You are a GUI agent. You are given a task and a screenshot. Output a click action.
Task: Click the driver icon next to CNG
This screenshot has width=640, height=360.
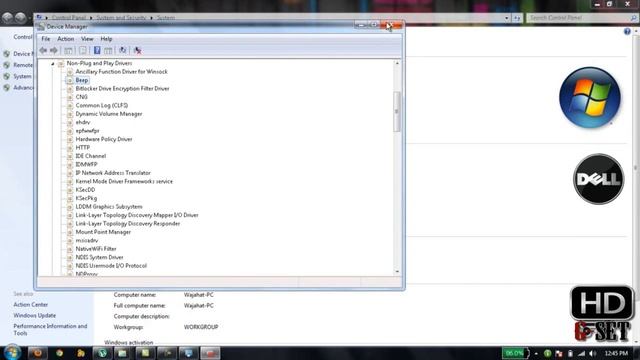tap(70, 97)
